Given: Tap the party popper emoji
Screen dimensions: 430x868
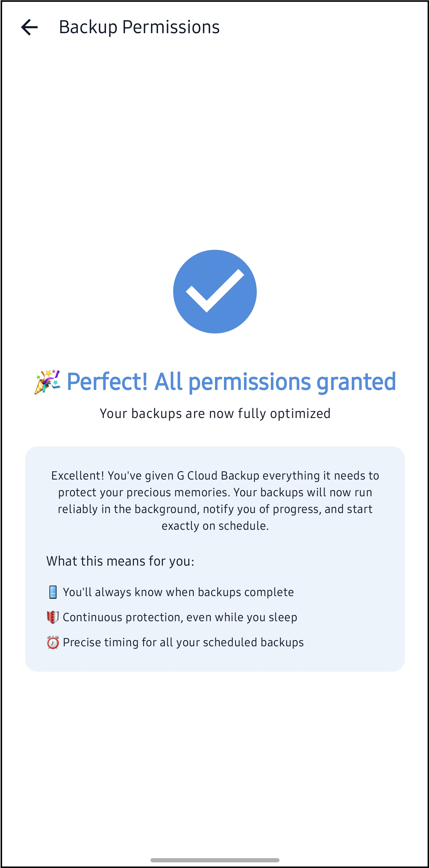Looking at the screenshot, I should click(47, 382).
